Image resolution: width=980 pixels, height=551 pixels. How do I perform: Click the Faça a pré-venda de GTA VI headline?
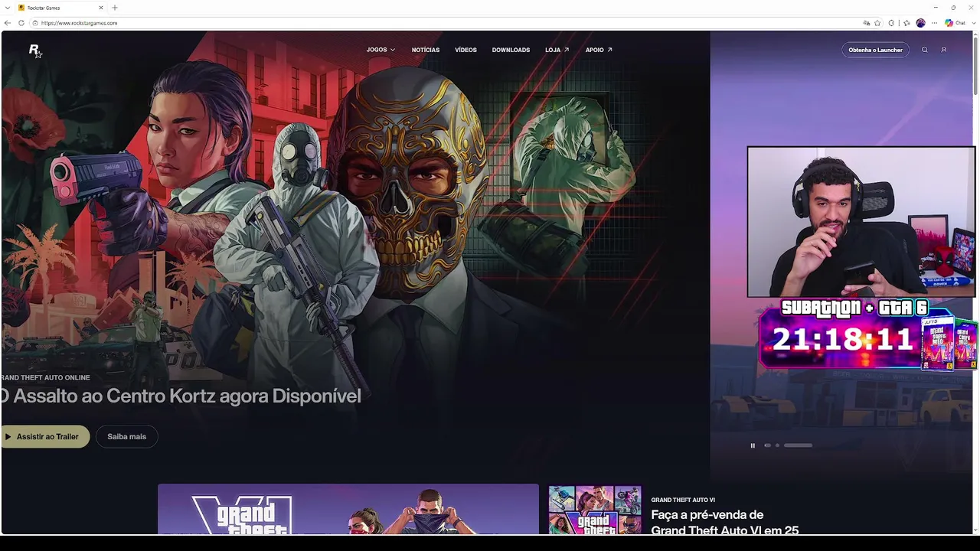[724, 522]
